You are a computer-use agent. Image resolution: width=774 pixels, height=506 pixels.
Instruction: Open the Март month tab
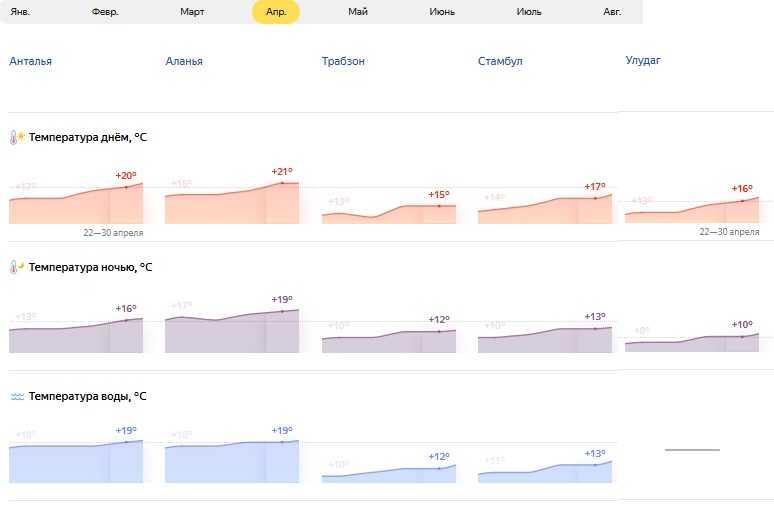(x=192, y=12)
